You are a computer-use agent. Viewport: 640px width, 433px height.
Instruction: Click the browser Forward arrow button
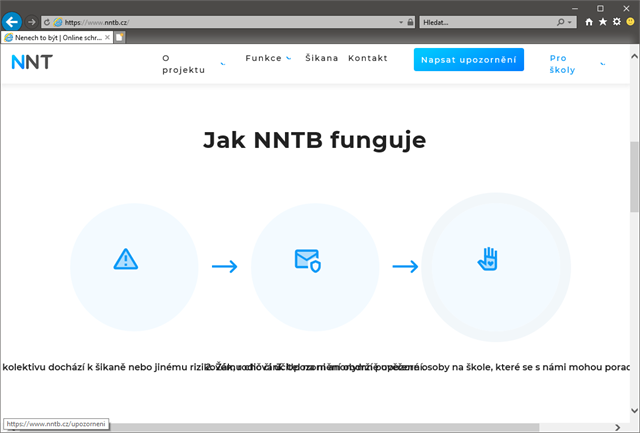[31, 22]
